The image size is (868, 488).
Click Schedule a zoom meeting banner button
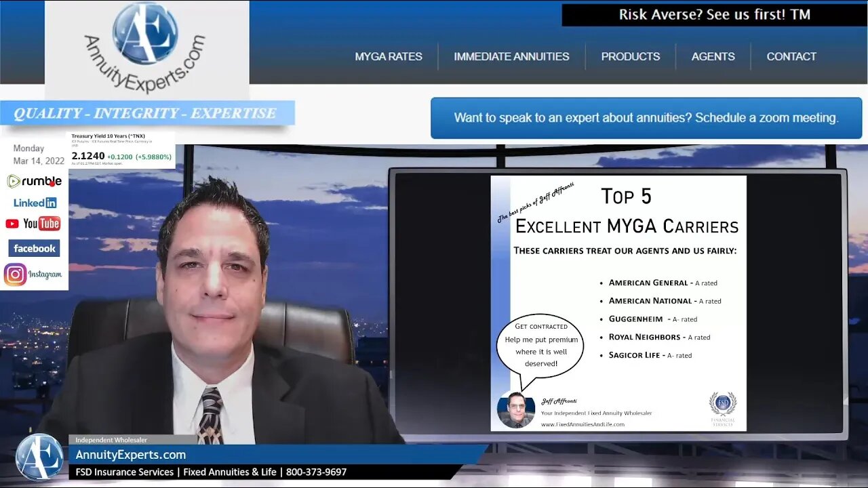coord(646,118)
